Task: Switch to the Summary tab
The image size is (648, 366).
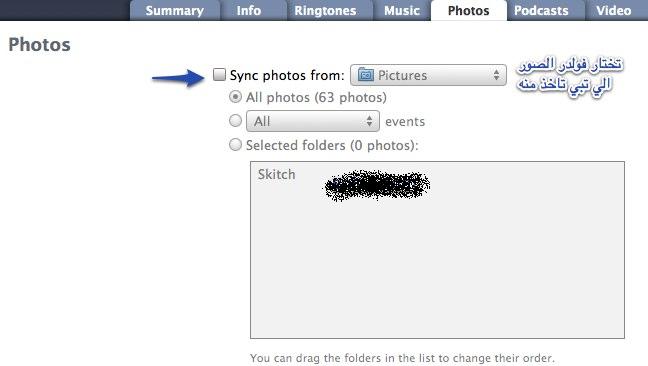Action: pos(174,10)
